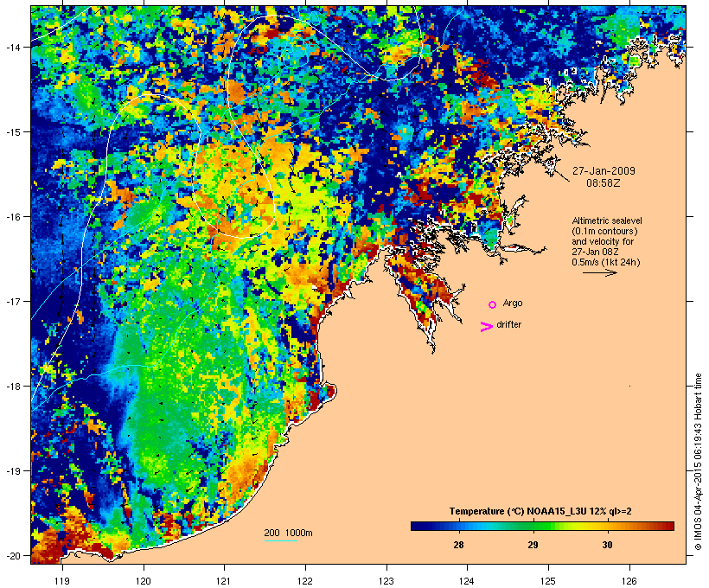Click the dark blue end of color bar
The height and width of the screenshot is (588, 709).
tap(417, 526)
